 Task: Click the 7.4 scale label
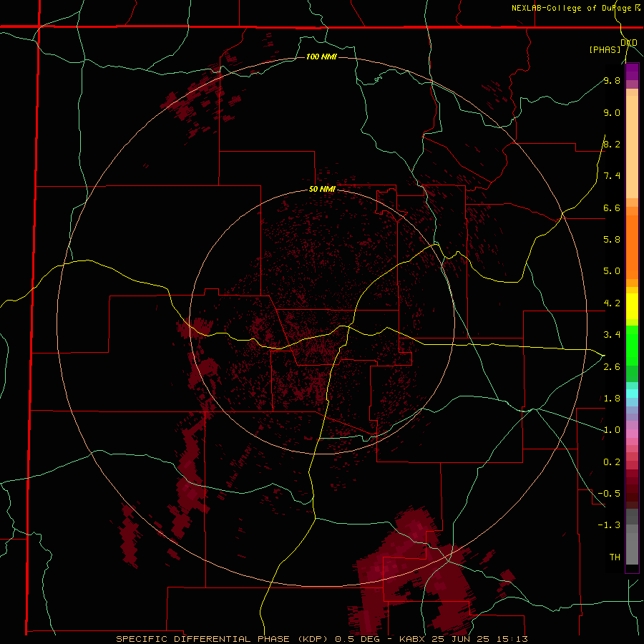(612, 176)
